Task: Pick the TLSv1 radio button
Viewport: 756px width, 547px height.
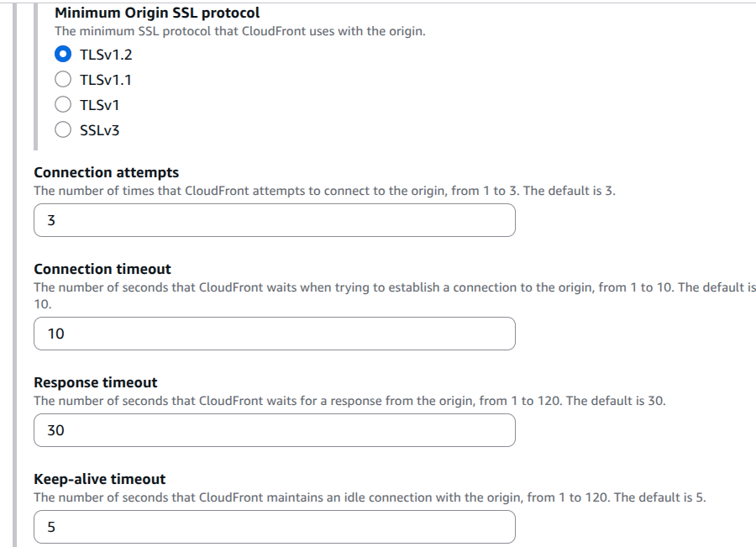Action: pos(63,105)
